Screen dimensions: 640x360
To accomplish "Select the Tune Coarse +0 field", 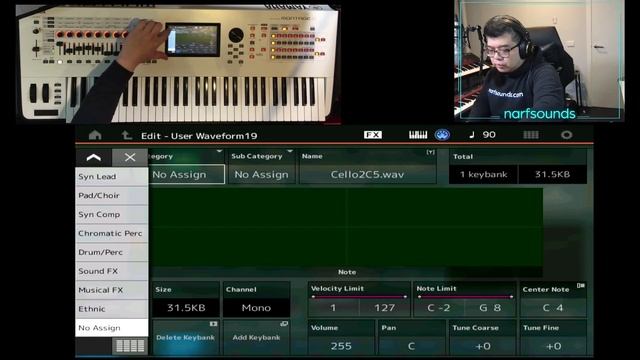I will click(x=483, y=346).
